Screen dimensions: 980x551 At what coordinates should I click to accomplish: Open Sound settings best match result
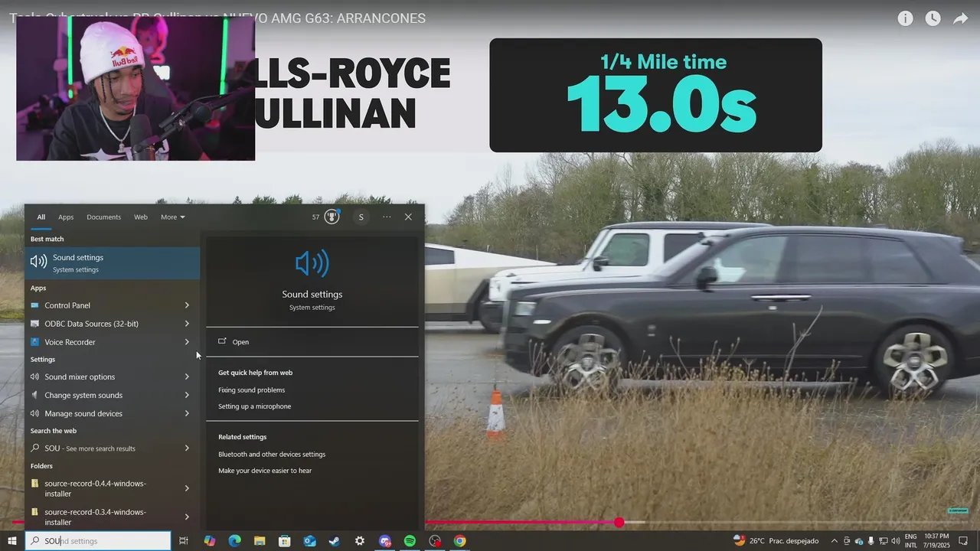coord(113,262)
